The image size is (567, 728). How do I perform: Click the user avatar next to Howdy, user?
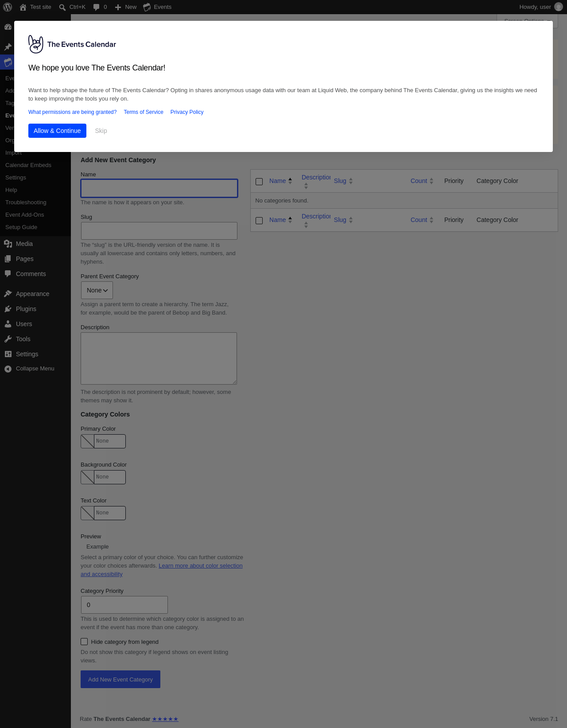pyautogui.click(x=559, y=7)
